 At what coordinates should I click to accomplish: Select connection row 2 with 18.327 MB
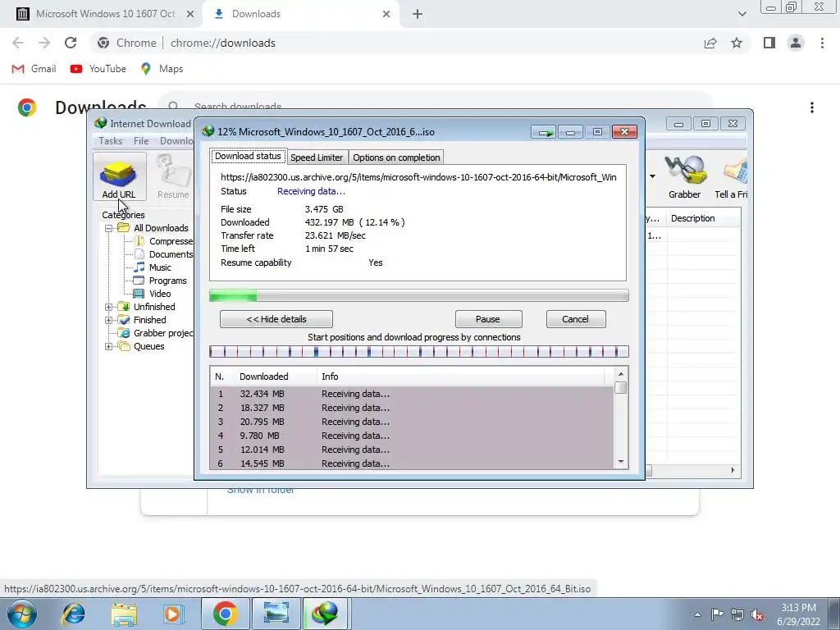coord(413,408)
